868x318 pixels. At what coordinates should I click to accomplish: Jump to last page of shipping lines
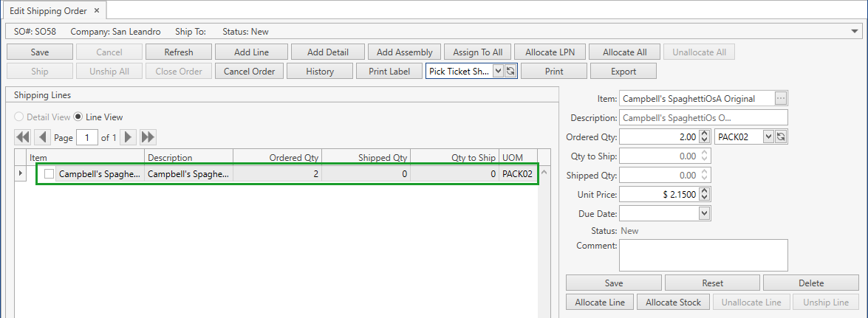point(148,137)
